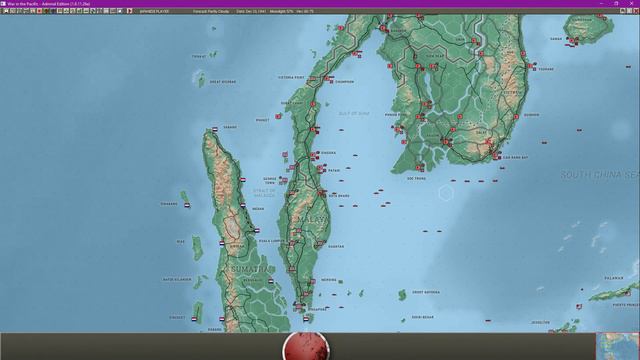Click the Palawan label

tap(614, 278)
